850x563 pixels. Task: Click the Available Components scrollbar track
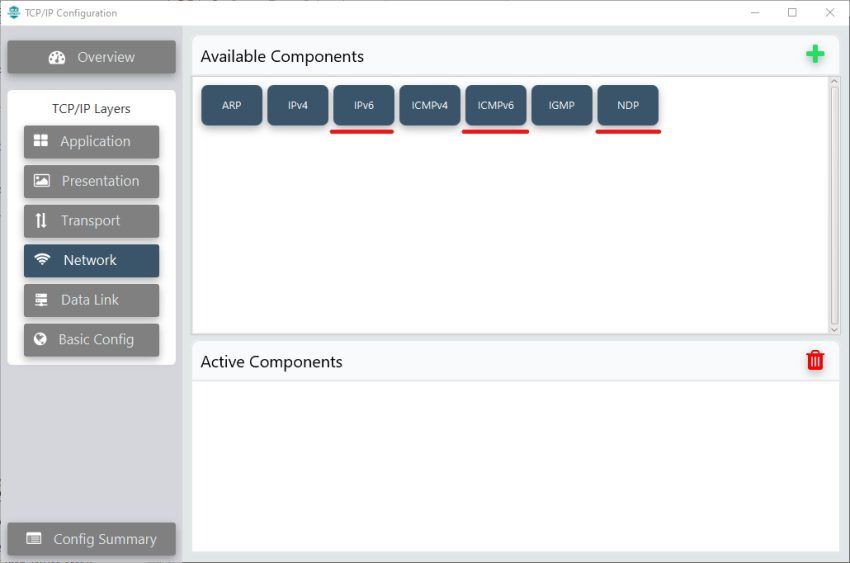point(834,205)
